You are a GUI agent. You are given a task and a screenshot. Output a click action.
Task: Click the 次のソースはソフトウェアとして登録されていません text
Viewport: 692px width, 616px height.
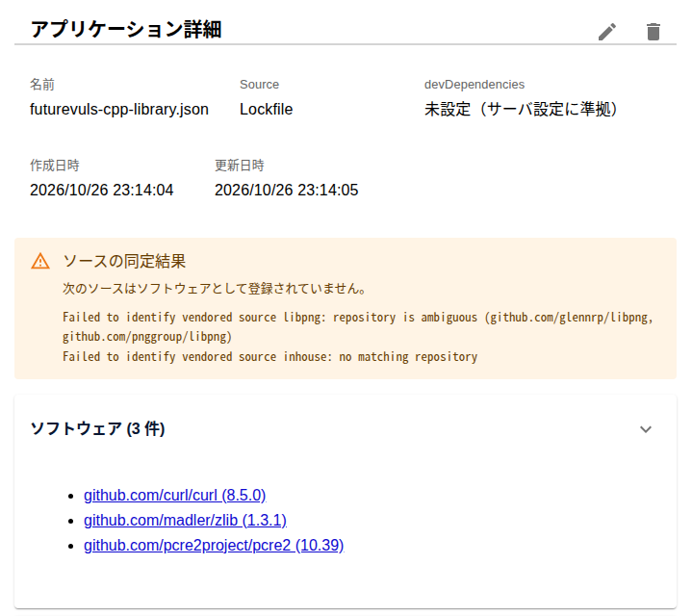pos(214,288)
